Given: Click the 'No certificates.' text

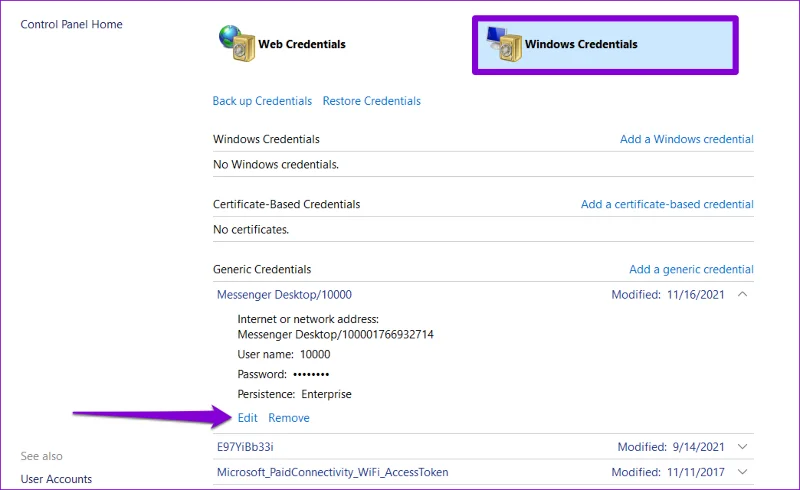Looking at the screenshot, I should click(251, 230).
